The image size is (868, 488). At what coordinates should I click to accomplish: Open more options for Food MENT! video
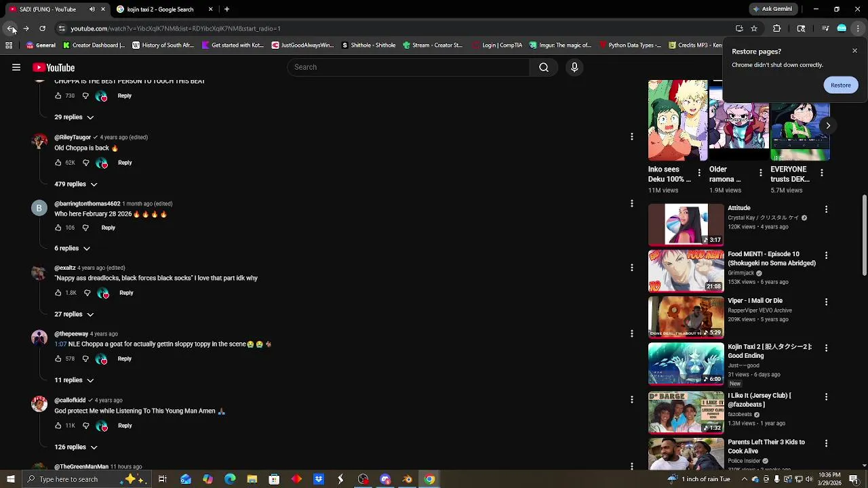pos(826,256)
